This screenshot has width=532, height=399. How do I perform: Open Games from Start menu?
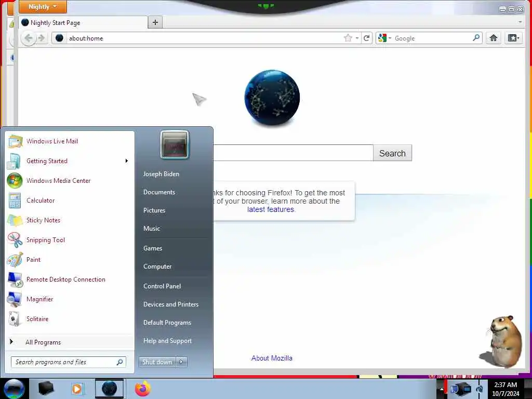pos(153,248)
